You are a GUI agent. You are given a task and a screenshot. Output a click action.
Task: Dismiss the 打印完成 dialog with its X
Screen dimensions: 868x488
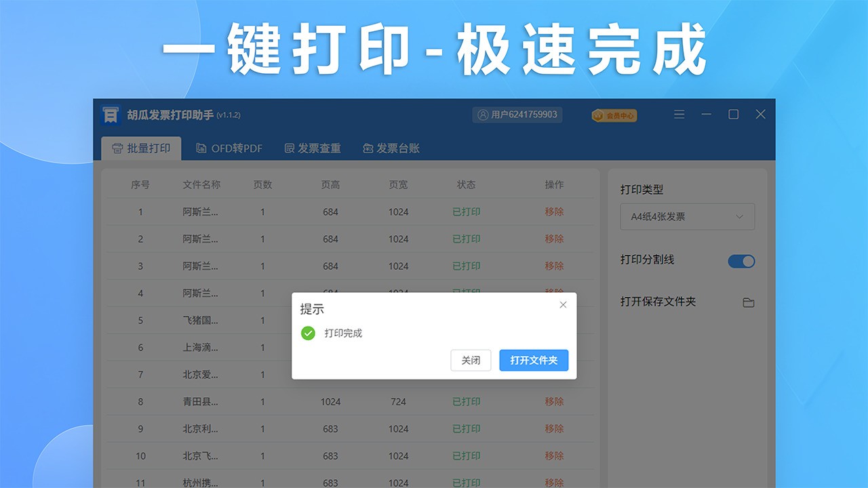click(x=563, y=305)
